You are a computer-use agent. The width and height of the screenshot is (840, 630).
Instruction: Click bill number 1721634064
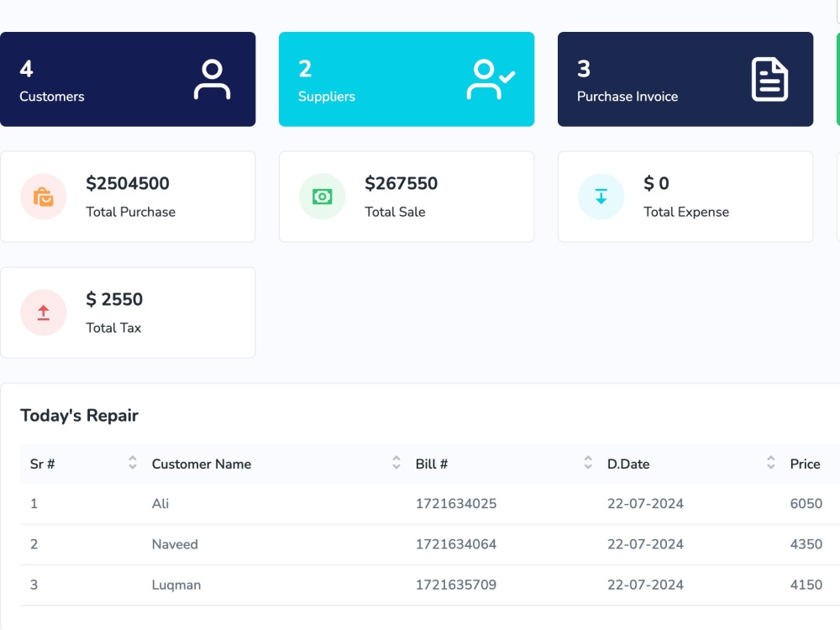click(456, 544)
